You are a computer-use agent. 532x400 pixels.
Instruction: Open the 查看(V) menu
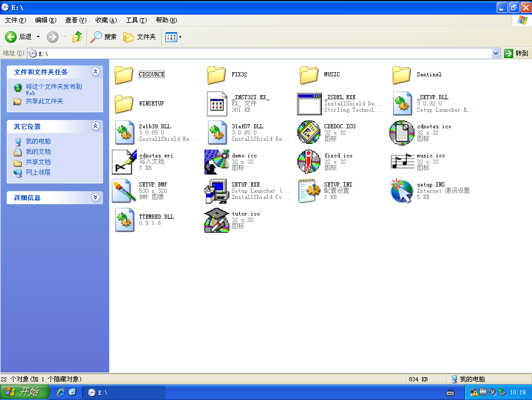[75, 20]
